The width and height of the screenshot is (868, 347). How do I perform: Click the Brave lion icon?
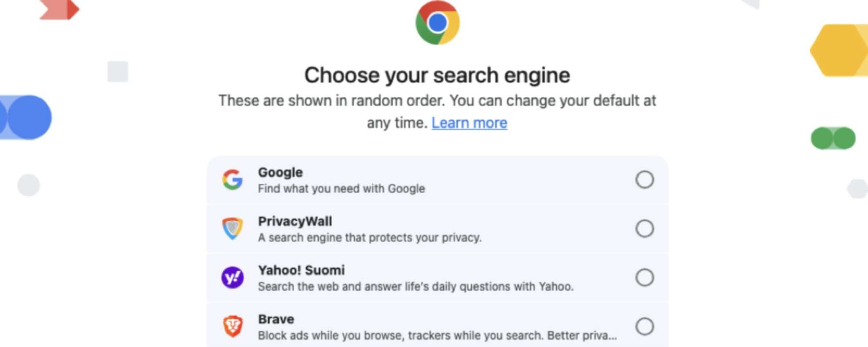233,326
